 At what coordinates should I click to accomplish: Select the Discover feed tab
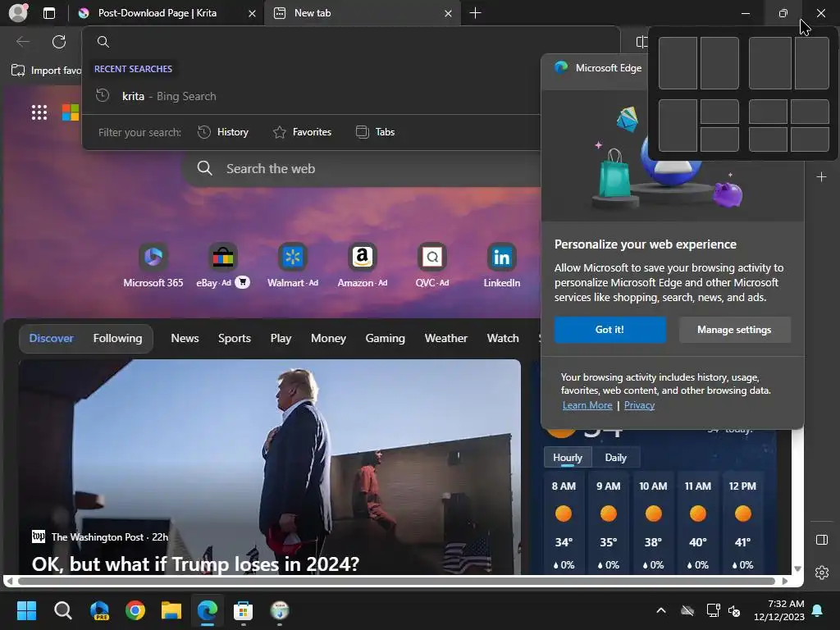(x=52, y=339)
